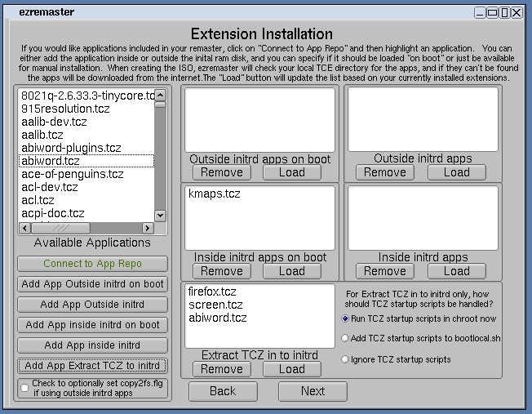Select firefox.tcz in Extract TCZ list
The height and width of the screenshot is (414, 532).
point(212,291)
